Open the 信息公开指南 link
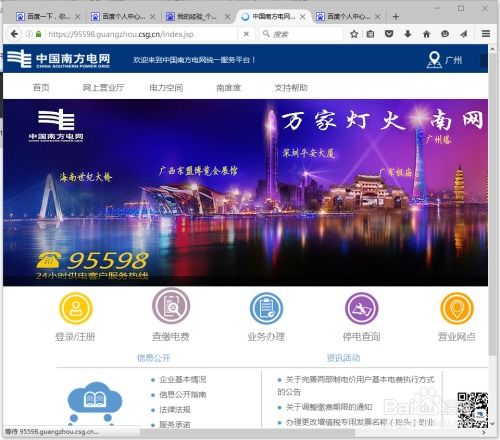The image size is (500, 440). (x=183, y=395)
